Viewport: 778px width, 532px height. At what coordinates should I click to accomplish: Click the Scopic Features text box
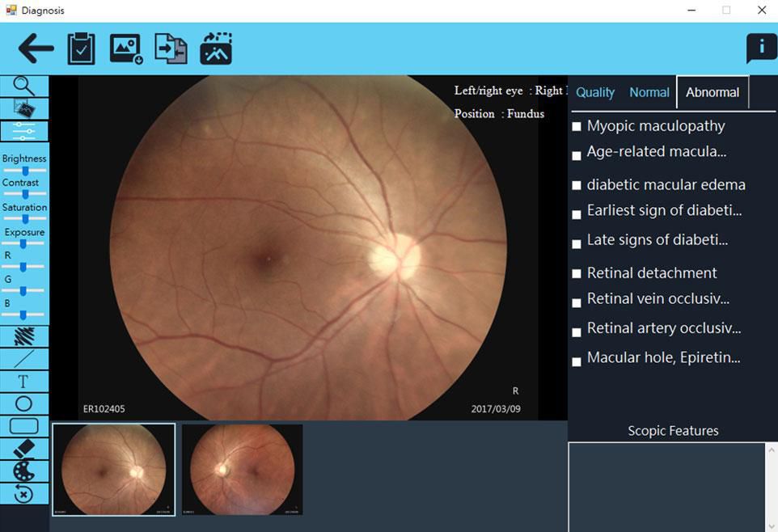666,486
